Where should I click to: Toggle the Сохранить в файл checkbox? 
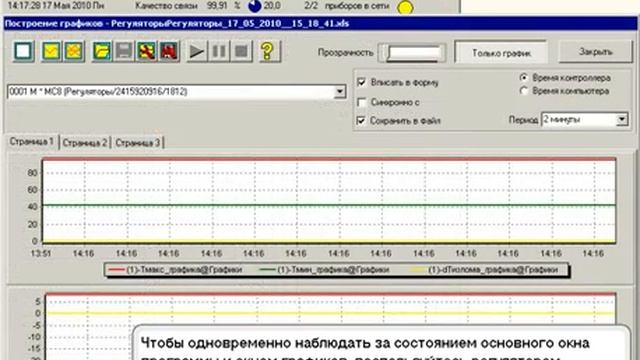[361, 120]
